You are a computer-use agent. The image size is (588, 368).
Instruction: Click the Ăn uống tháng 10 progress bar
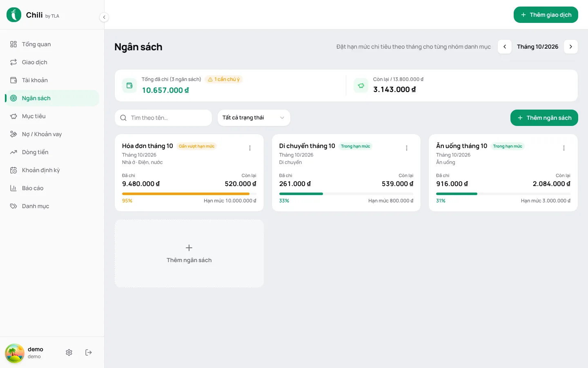503,194
